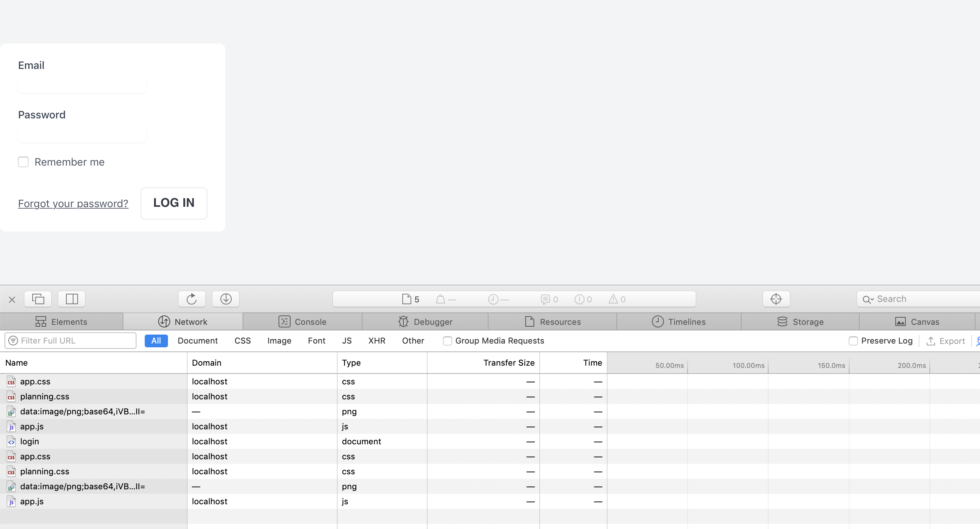Tick the Remember me checkbox
This screenshot has width=980, height=529.
click(x=23, y=162)
